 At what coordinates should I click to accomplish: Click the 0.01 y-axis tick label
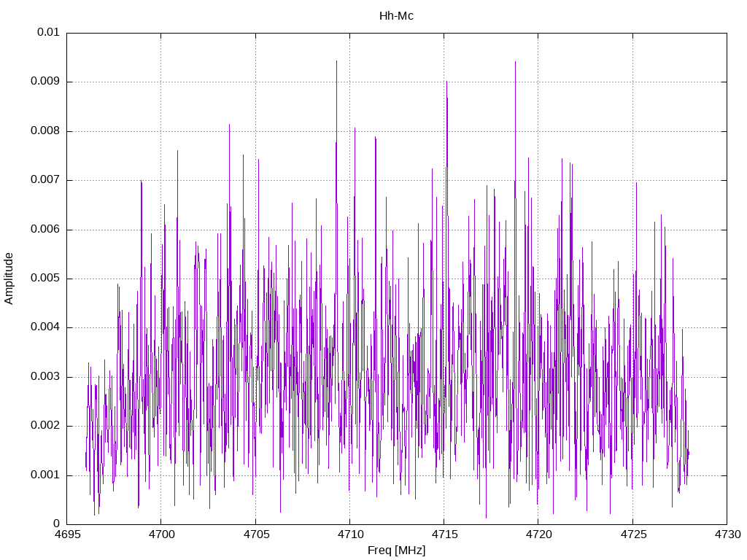pos(48,32)
